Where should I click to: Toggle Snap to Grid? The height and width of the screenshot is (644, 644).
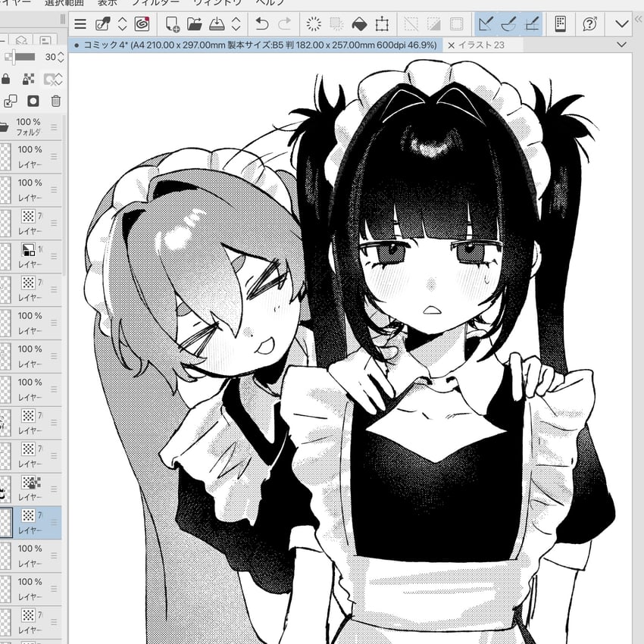tap(532, 23)
